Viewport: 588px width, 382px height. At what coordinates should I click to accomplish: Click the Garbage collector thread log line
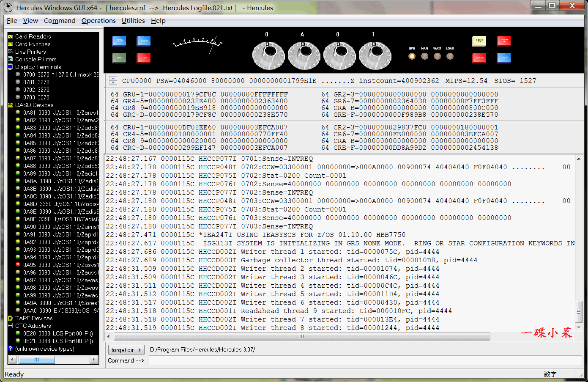[x=292, y=260]
